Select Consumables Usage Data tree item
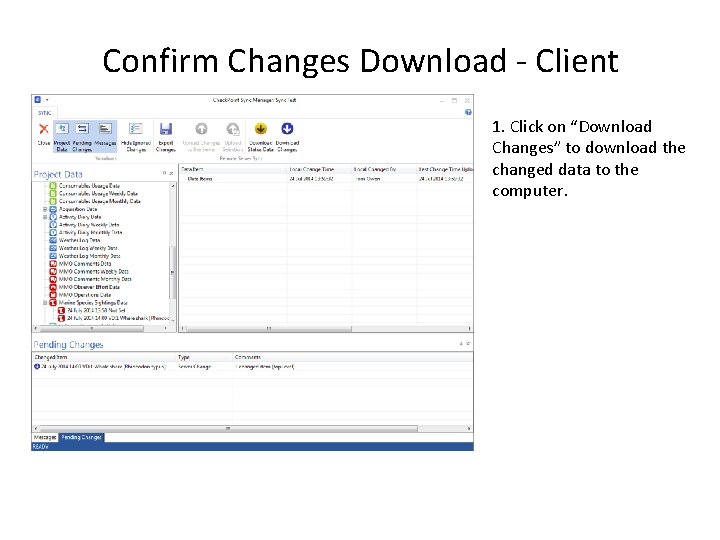This screenshot has width=720, height=540. click(x=89, y=186)
